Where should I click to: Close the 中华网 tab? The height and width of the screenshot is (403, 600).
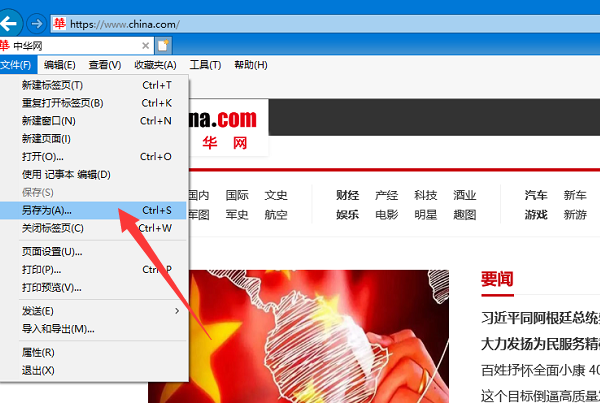(145, 46)
